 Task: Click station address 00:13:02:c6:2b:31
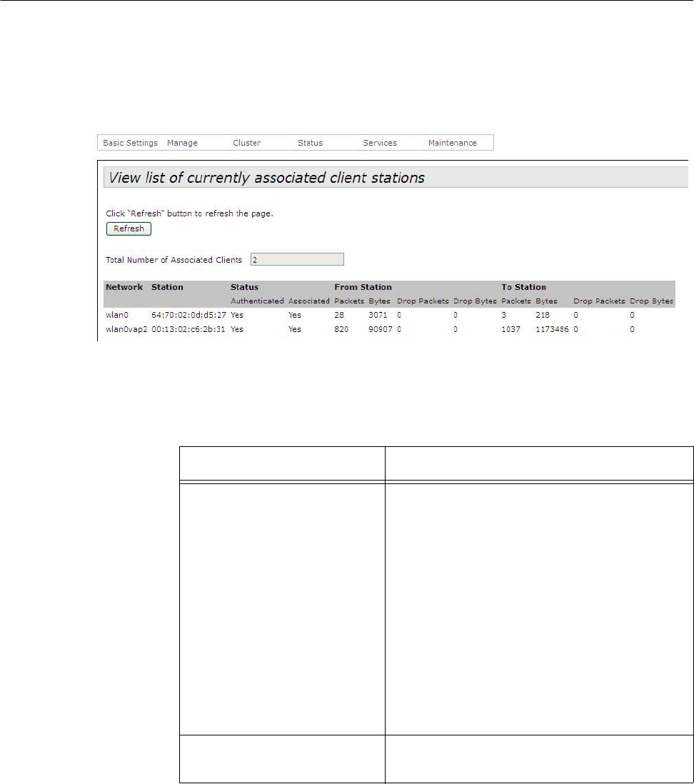[188, 329]
